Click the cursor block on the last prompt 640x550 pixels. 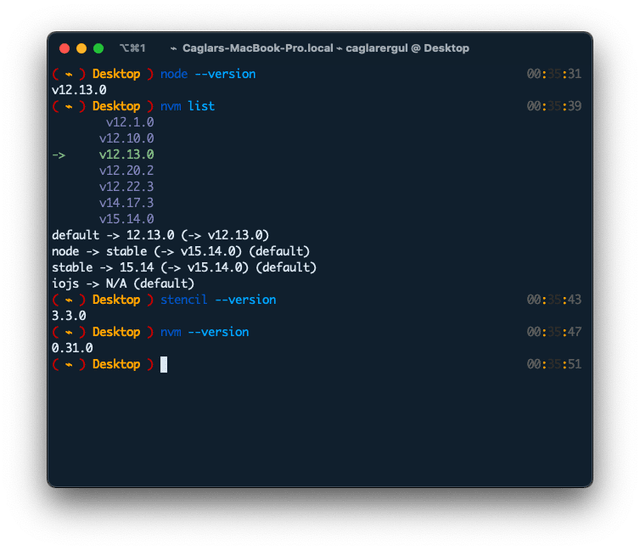click(164, 364)
